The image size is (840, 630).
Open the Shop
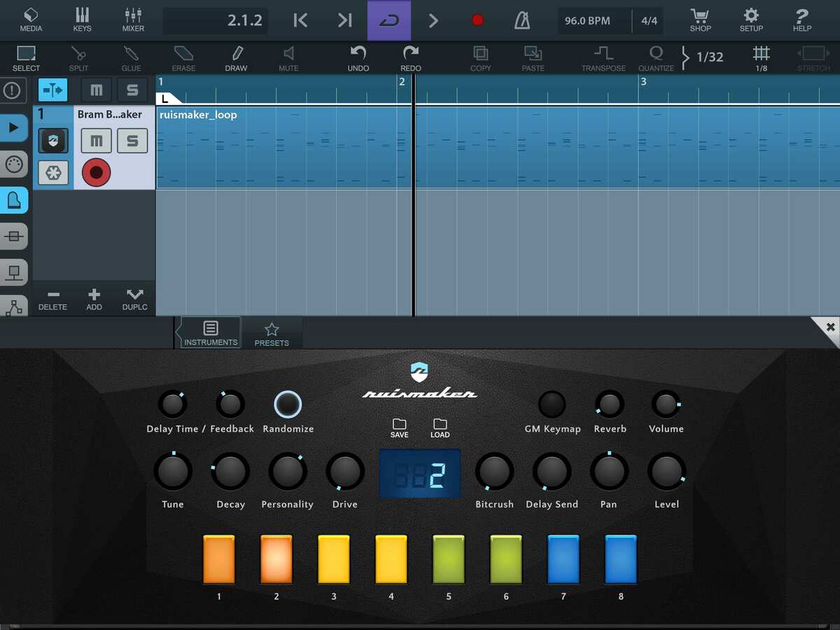pos(700,20)
